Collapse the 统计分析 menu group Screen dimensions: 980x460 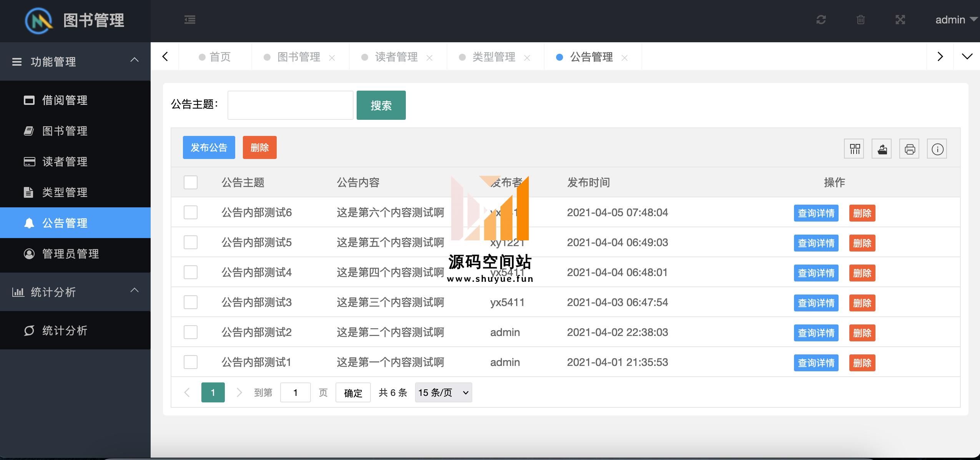75,292
